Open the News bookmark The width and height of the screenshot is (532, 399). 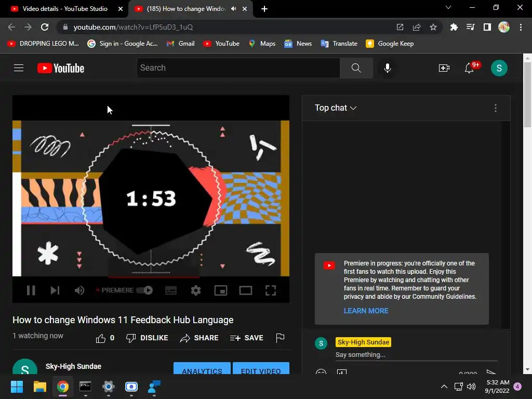click(298, 44)
